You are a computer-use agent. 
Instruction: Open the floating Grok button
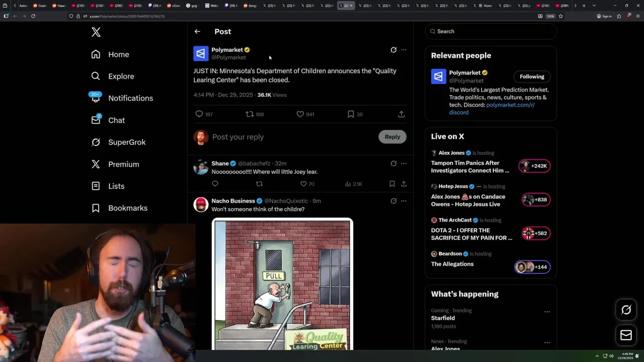click(626, 310)
